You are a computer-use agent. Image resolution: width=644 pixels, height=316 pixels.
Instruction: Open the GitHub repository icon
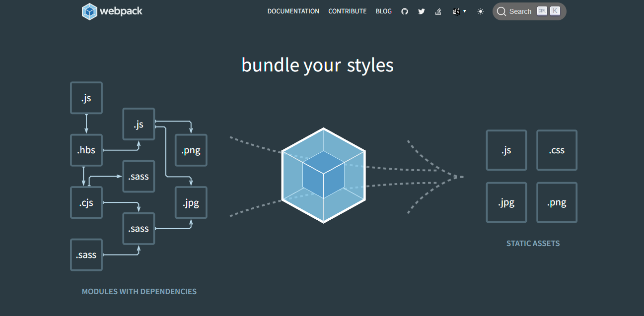pos(405,11)
